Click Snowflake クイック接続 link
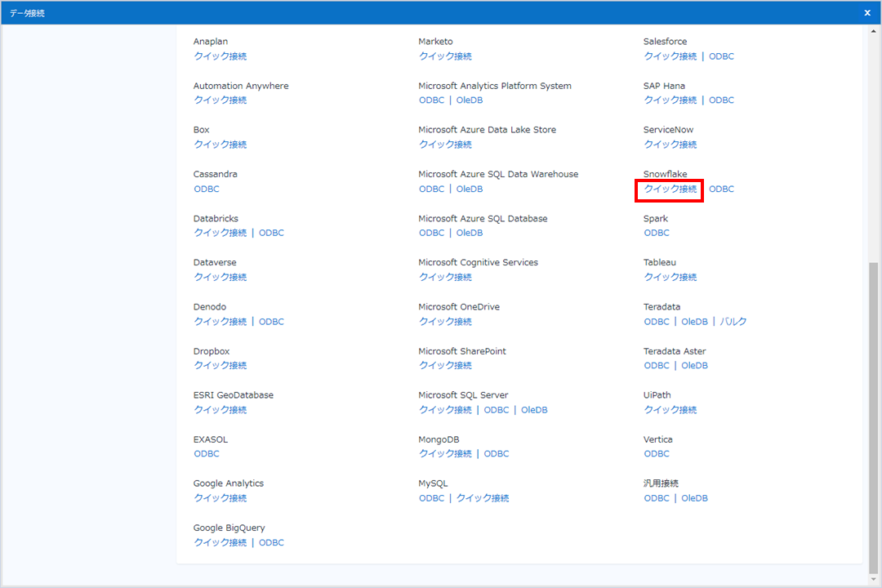The height and width of the screenshot is (588, 882). pyautogui.click(x=670, y=189)
